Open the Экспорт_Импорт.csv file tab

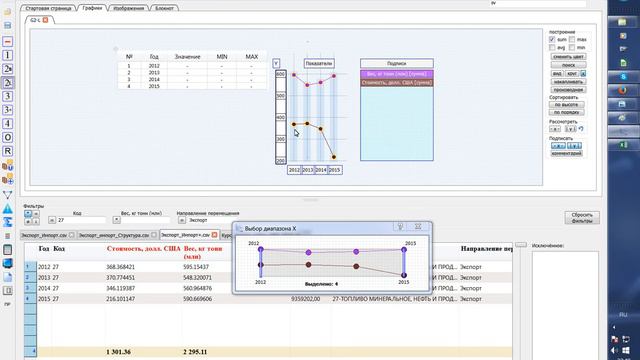tap(44, 235)
